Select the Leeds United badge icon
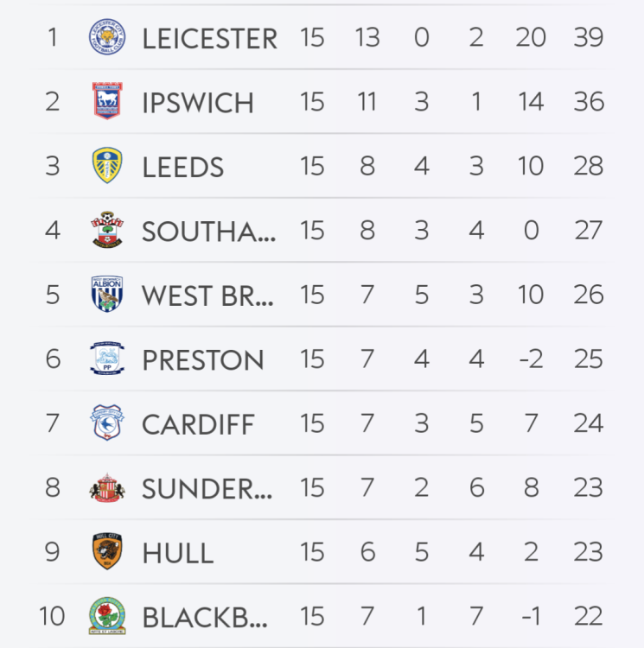This screenshot has height=648, width=644. tap(107, 166)
